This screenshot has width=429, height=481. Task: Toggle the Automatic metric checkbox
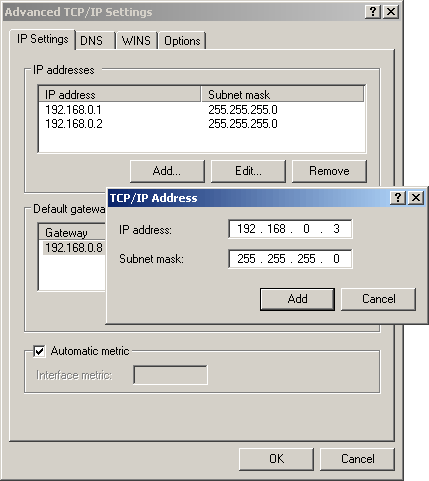coord(39,351)
